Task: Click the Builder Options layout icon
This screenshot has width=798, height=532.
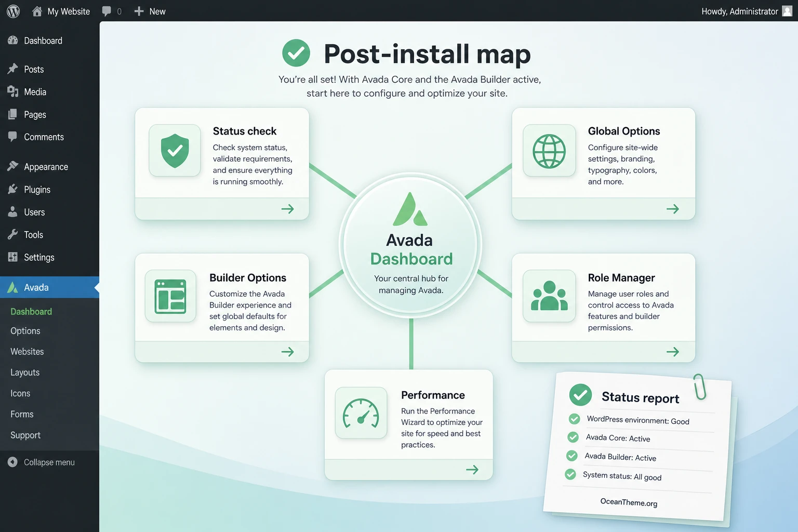Action: pos(170,296)
